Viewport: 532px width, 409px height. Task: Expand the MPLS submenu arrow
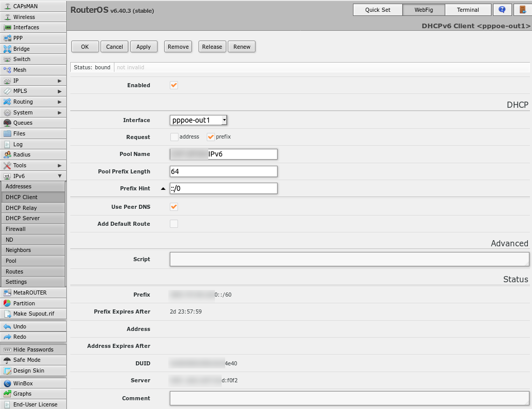(x=60, y=91)
